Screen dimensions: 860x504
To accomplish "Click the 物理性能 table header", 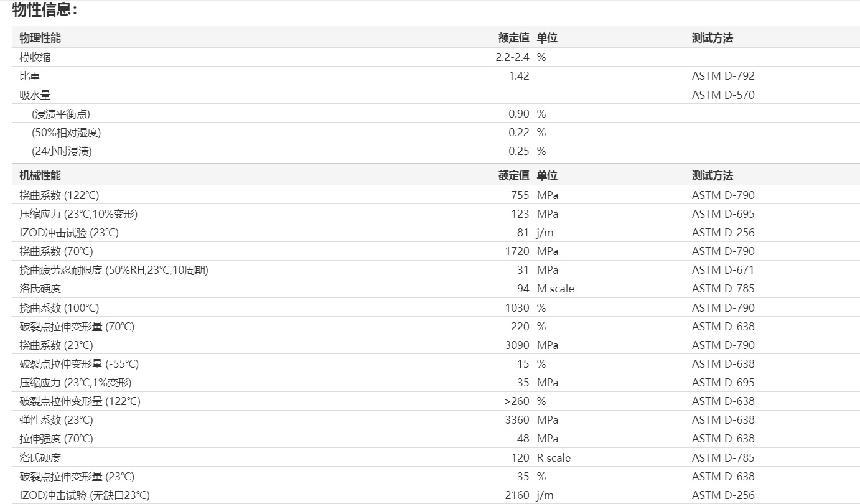I will pos(40,38).
